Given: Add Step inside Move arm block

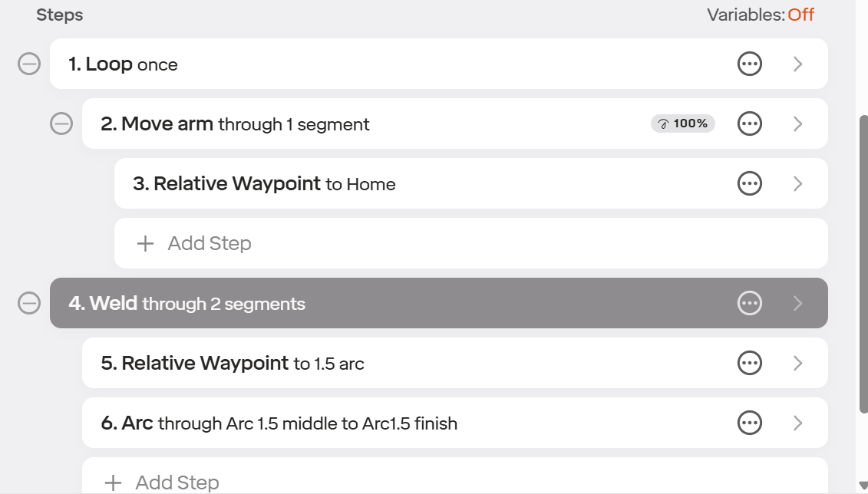Looking at the screenshot, I should pyautogui.click(x=471, y=243).
